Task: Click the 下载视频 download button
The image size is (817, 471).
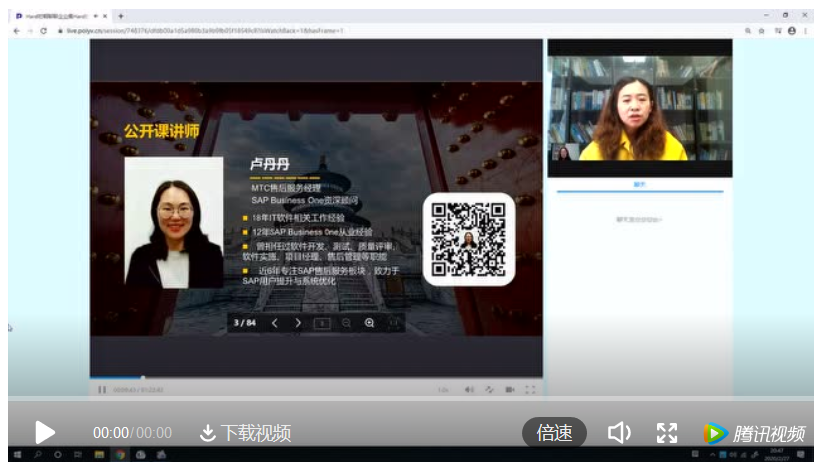Action: point(245,433)
